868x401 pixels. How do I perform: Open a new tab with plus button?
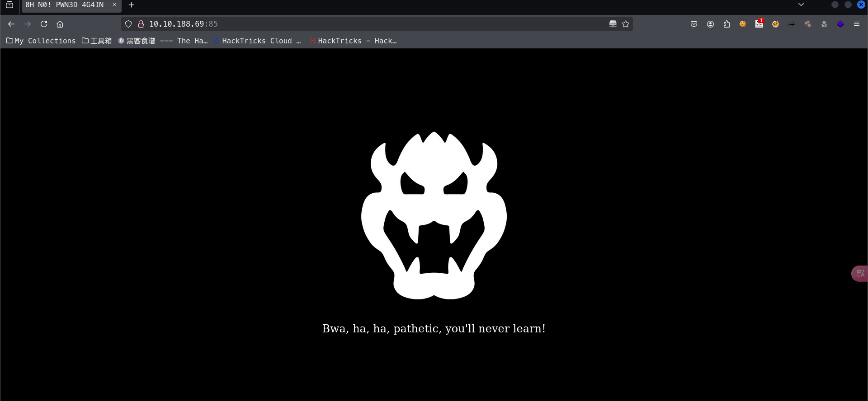(132, 5)
